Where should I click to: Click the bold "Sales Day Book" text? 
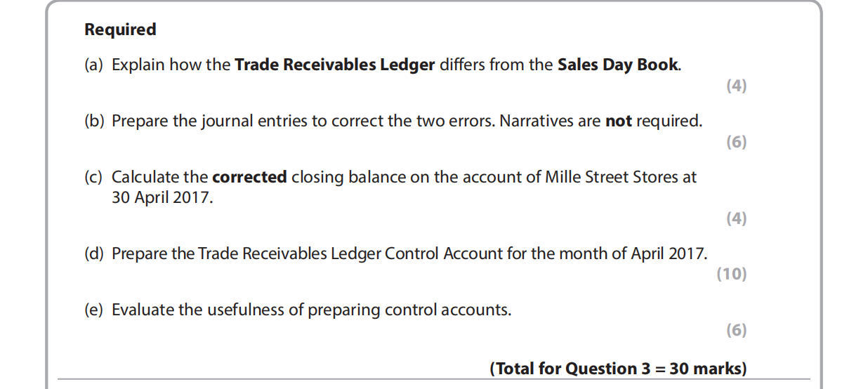pyautogui.click(x=618, y=65)
